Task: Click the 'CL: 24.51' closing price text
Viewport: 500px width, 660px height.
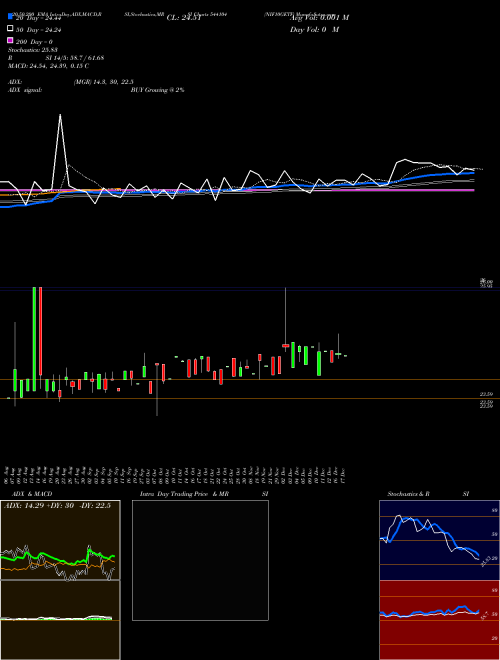Action: click(184, 18)
